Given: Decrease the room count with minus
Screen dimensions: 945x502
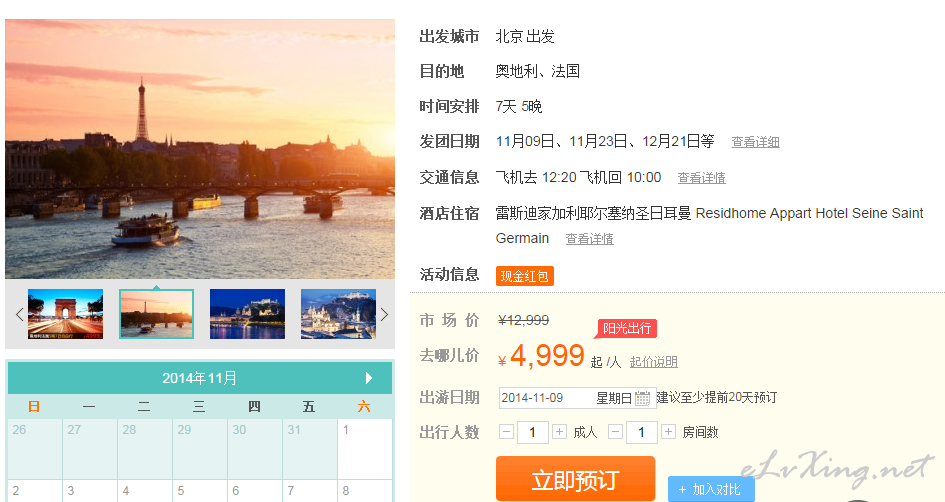Looking at the screenshot, I should click(x=616, y=432).
